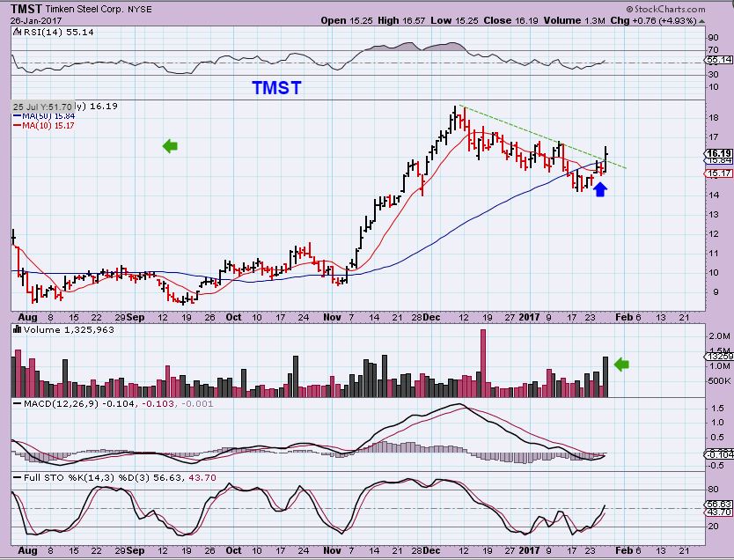Click the 1.5 MACD axis label
Screen dimensions: 734x560
click(717, 409)
